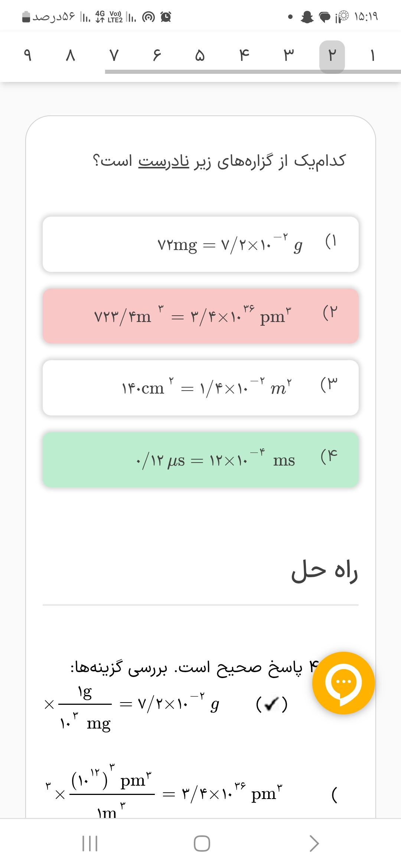Open question 7 from the number bar
The height and width of the screenshot is (868, 401).
tap(114, 56)
